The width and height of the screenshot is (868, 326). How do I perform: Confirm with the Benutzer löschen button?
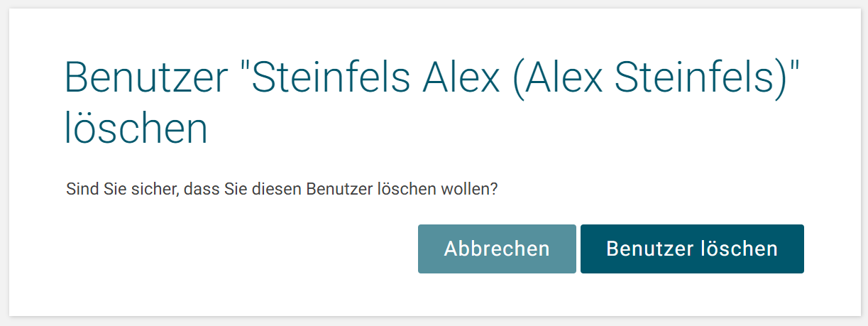coord(691,249)
